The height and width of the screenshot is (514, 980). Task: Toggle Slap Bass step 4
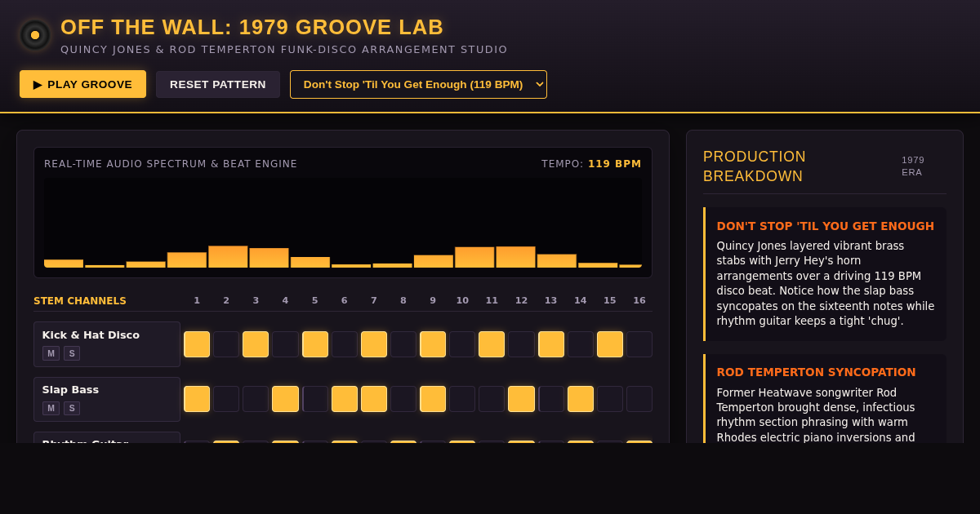(285, 399)
